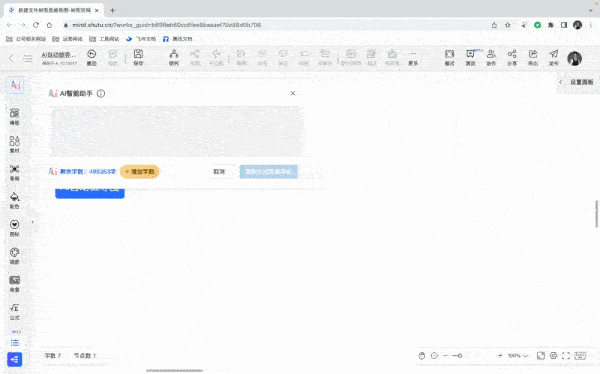Expand the 设置面板 settings panel
Viewport: 600px width, 374px height.
[x=578, y=82]
